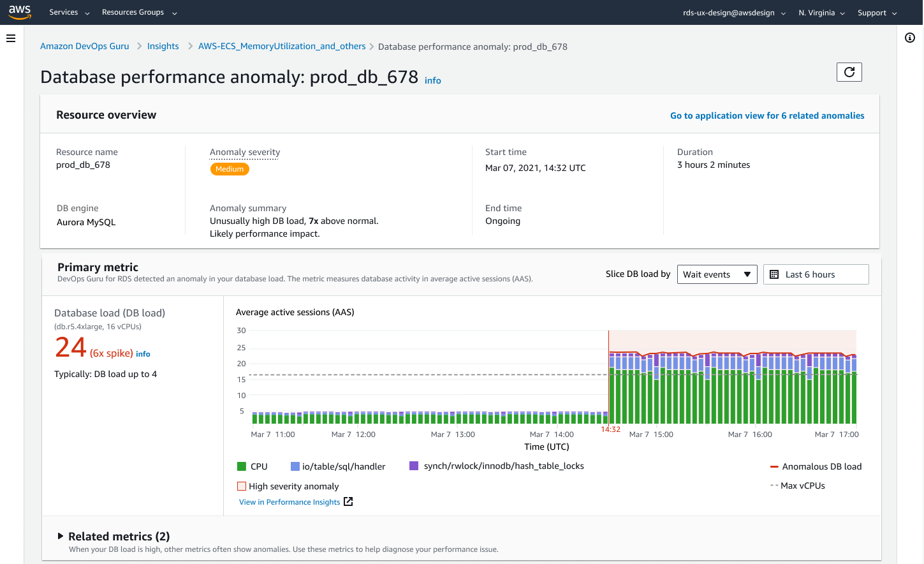Click the AWS logo icon
The width and height of the screenshot is (924, 564).
tap(20, 12)
